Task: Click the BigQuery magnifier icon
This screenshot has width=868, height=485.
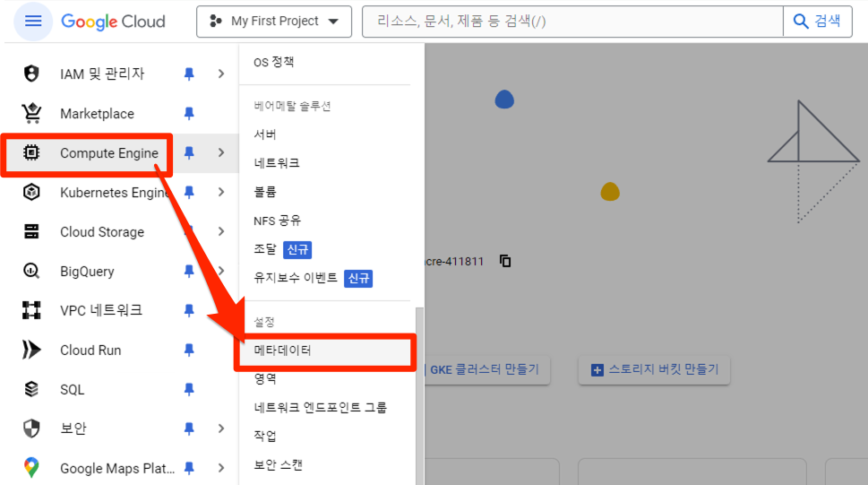Action: [x=31, y=271]
